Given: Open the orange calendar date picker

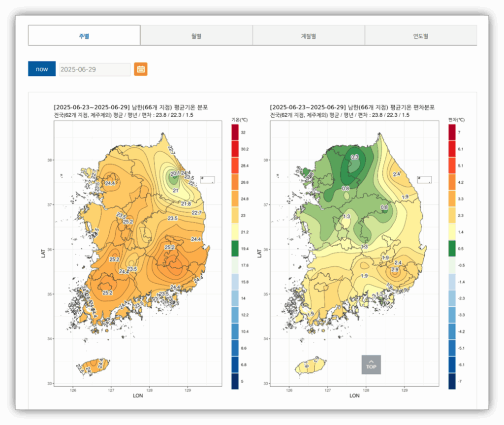Looking at the screenshot, I should click(x=141, y=69).
